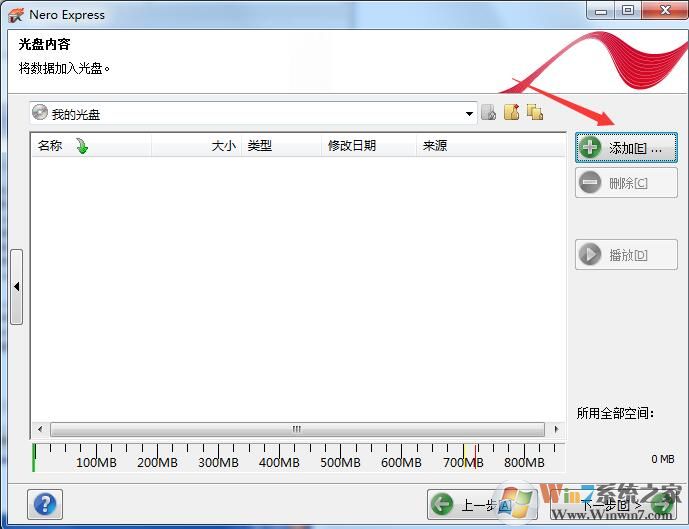This screenshot has height=529, width=689.
Task: Click the green sort arrow in 名称 column
Action: point(82,146)
